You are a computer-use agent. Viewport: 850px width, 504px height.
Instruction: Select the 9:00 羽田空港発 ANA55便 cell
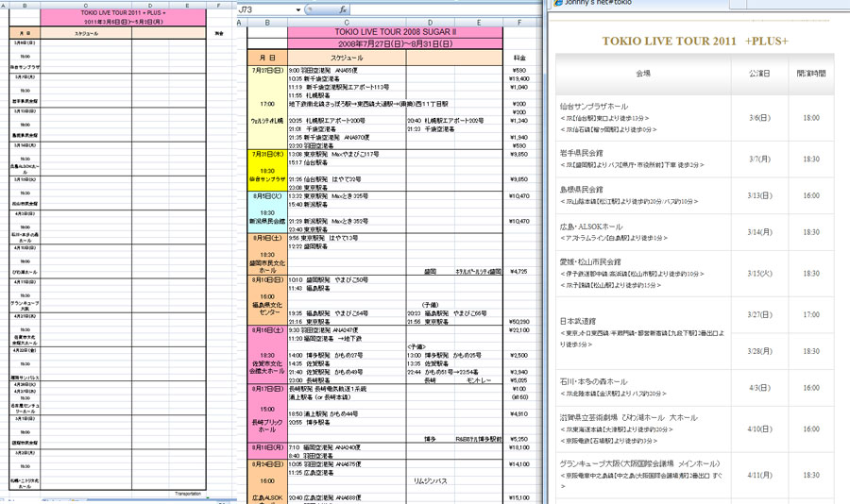coord(347,71)
